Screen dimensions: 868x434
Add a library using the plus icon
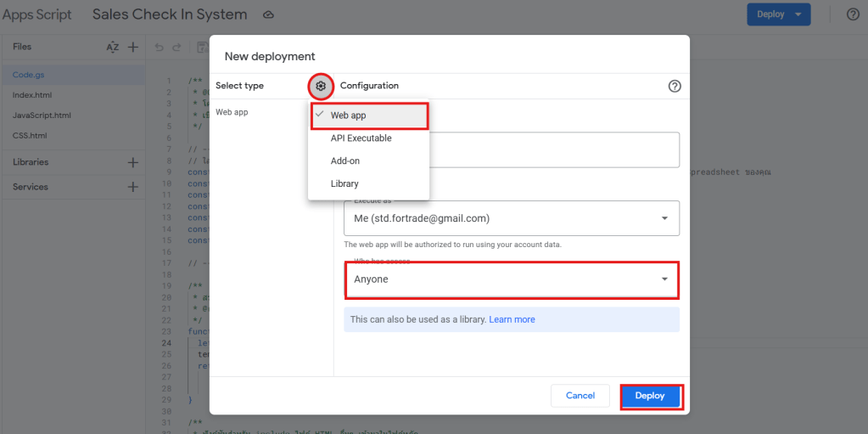(x=132, y=162)
